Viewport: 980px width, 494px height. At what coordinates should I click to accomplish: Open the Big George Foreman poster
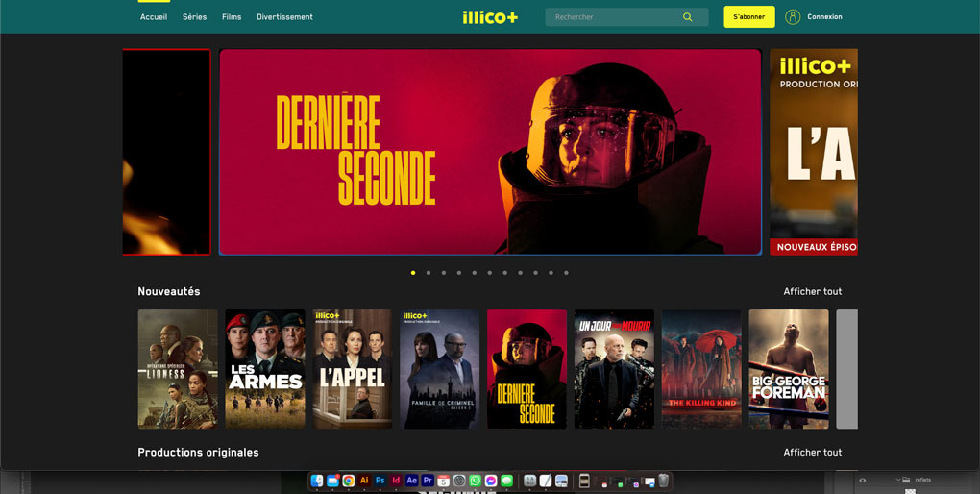pyautogui.click(x=789, y=369)
